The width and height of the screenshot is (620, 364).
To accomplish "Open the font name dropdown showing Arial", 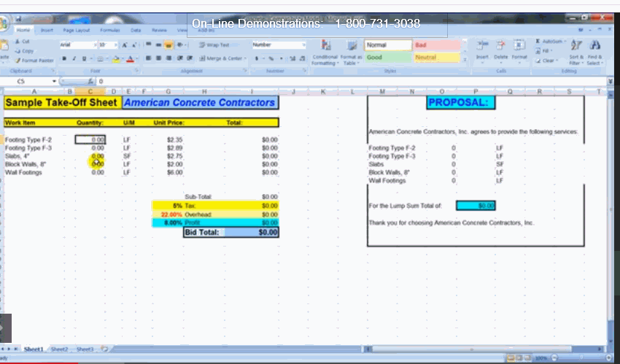I will click(95, 45).
